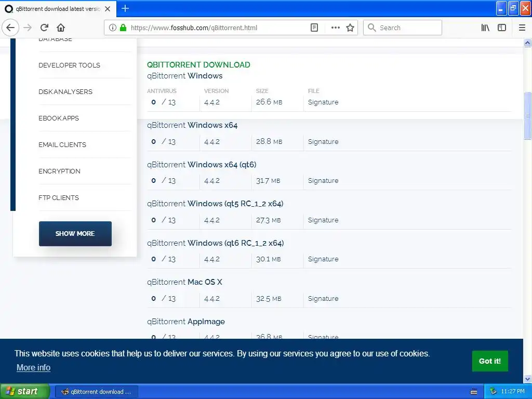The width and height of the screenshot is (532, 399).
Task: Click the forward navigation arrow
Action: click(x=28, y=28)
